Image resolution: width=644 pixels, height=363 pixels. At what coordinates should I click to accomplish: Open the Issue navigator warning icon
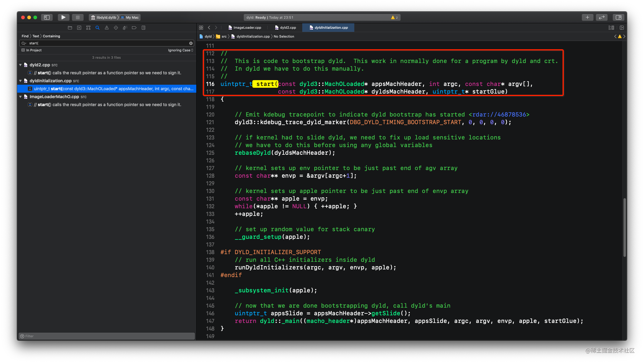[107, 28]
